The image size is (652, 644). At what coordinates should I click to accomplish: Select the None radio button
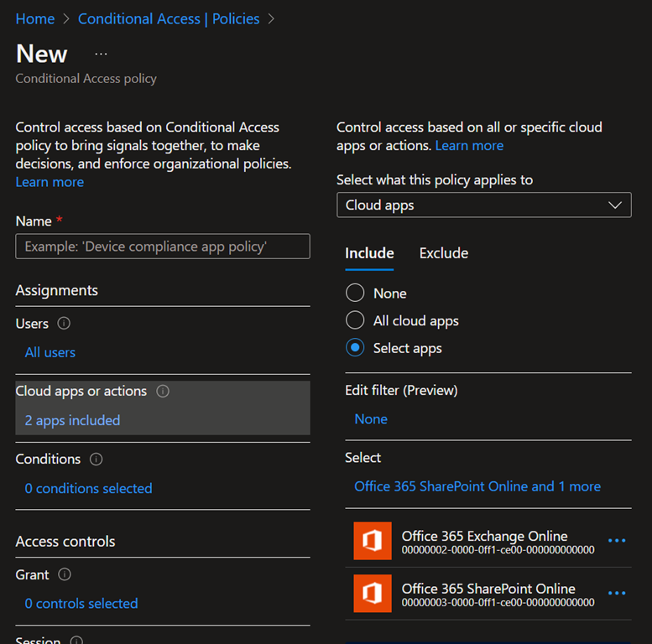[x=355, y=293]
